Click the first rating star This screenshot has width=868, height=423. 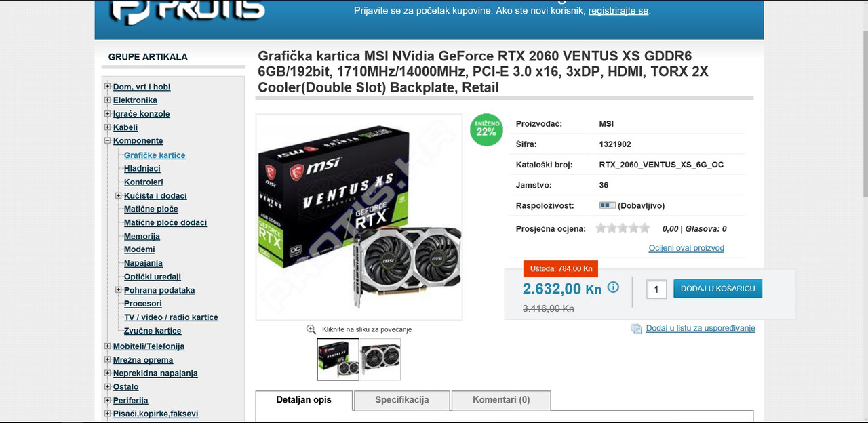[x=601, y=228]
